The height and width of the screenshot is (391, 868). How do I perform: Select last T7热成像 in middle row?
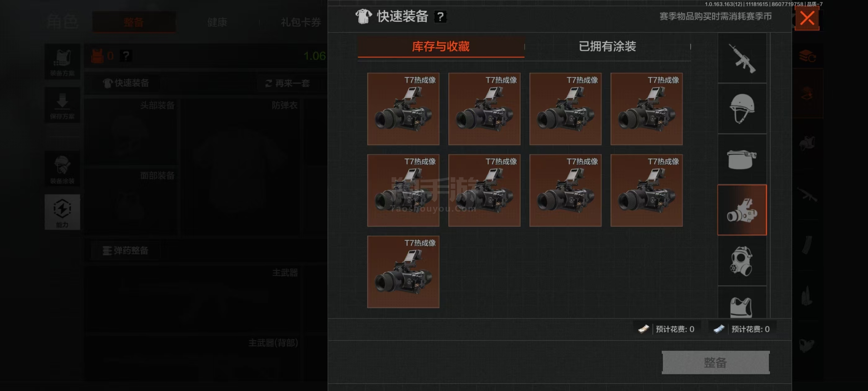pos(646,190)
